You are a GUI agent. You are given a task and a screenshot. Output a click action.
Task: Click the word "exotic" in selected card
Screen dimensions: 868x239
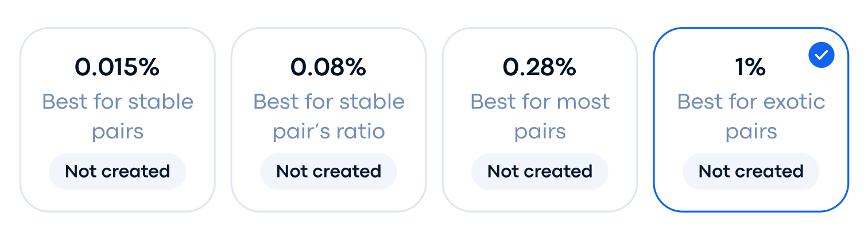[x=795, y=102]
